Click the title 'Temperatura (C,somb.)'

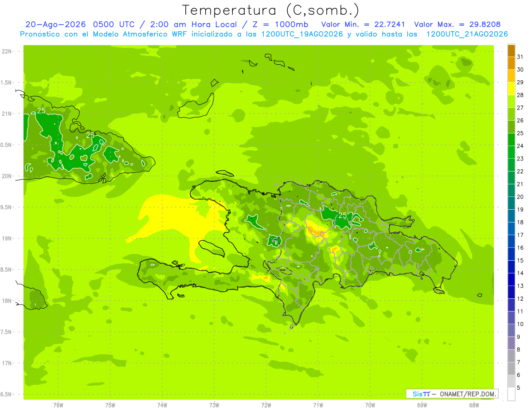(x=271, y=10)
